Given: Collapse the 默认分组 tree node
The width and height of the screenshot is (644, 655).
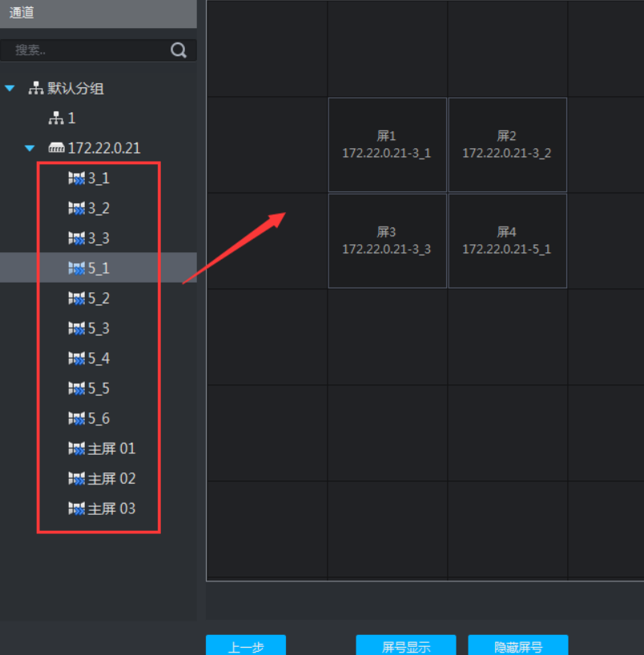Looking at the screenshot, I should tap(10, 88).
